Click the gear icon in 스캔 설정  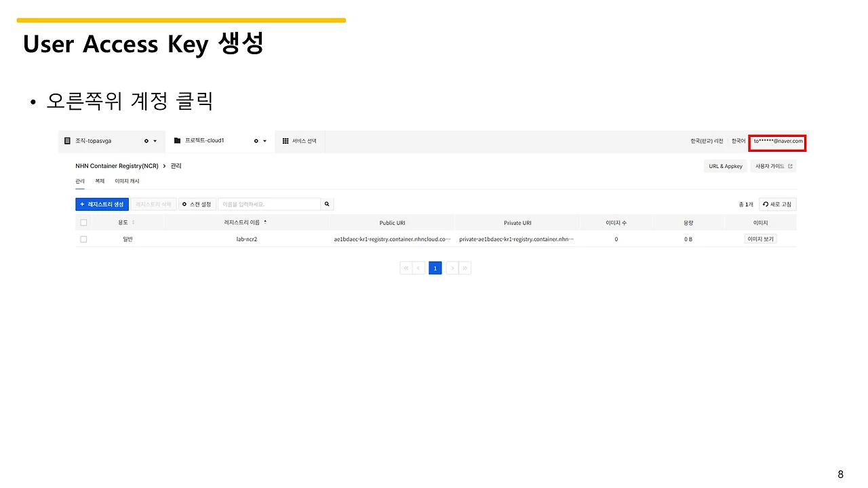(184, 204)
